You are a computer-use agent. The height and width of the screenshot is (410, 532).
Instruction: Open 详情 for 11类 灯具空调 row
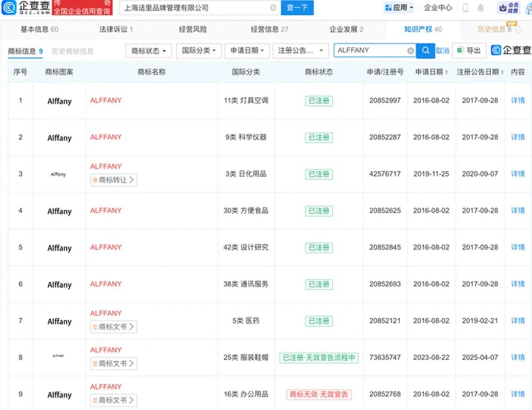518,101
